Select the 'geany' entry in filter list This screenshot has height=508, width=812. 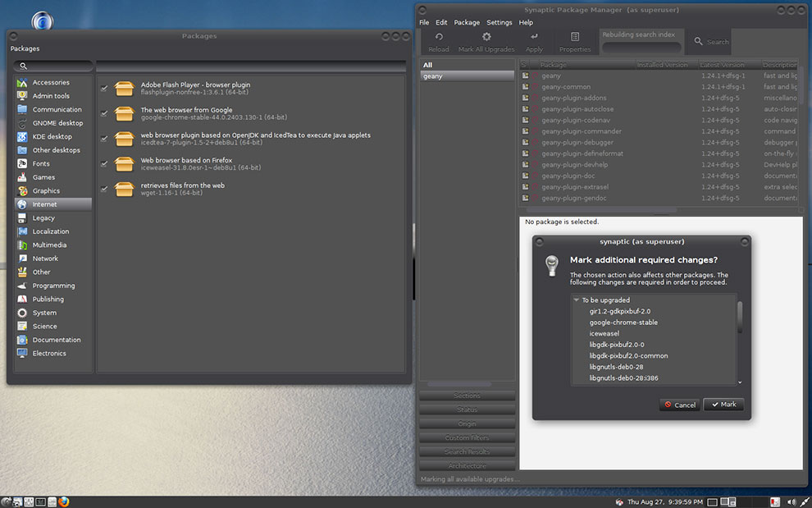click(468, 76)
